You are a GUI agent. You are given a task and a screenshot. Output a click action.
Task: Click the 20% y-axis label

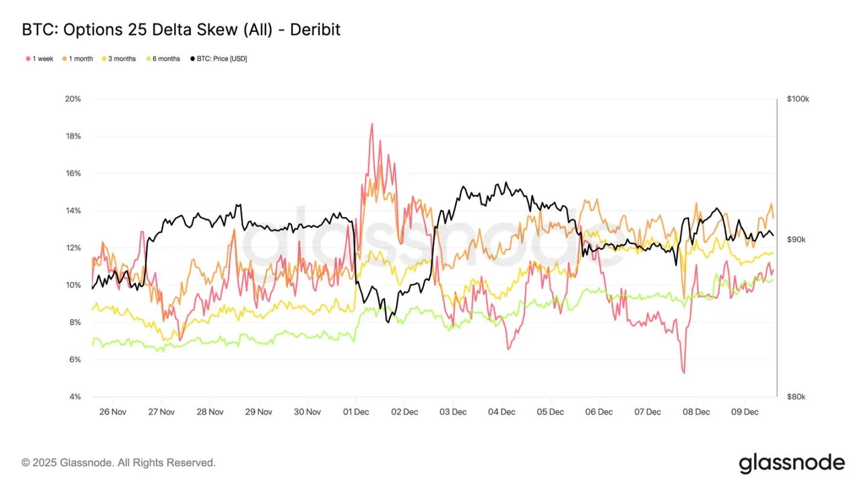[x=73, y=99]
